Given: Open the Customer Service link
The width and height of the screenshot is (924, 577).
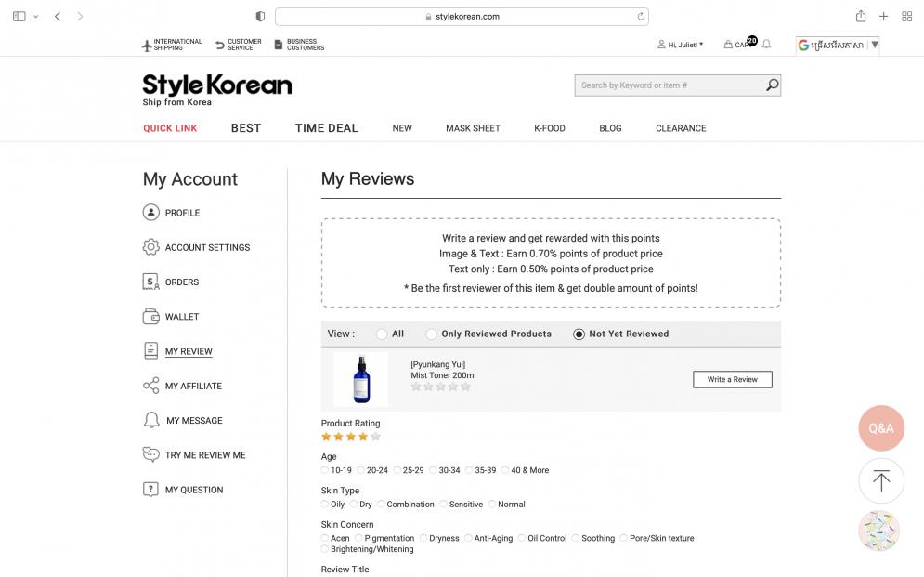Looking at the screenshot, I should pyautogui.click(x=239, y=45).
